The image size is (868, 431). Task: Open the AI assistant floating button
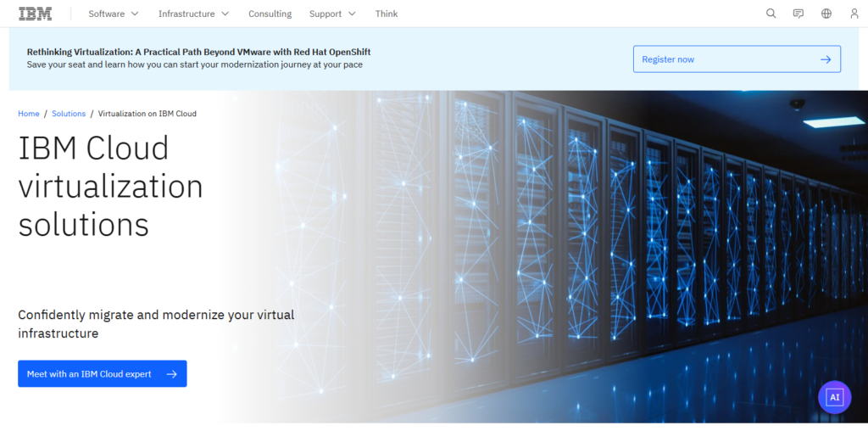(x=834, y=397)
